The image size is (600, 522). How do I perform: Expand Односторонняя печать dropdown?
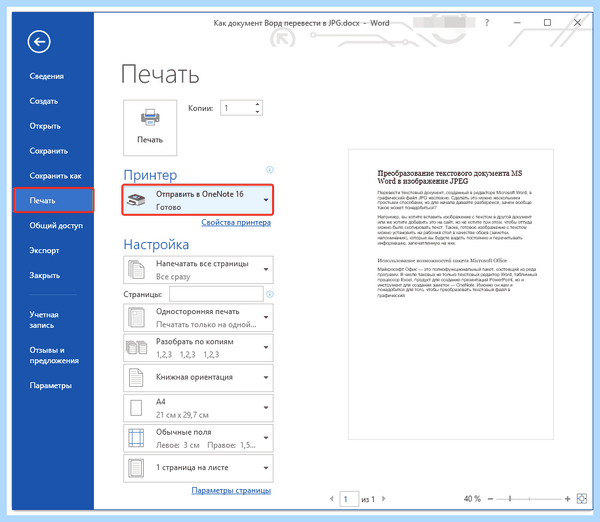(x=266, y=317)
